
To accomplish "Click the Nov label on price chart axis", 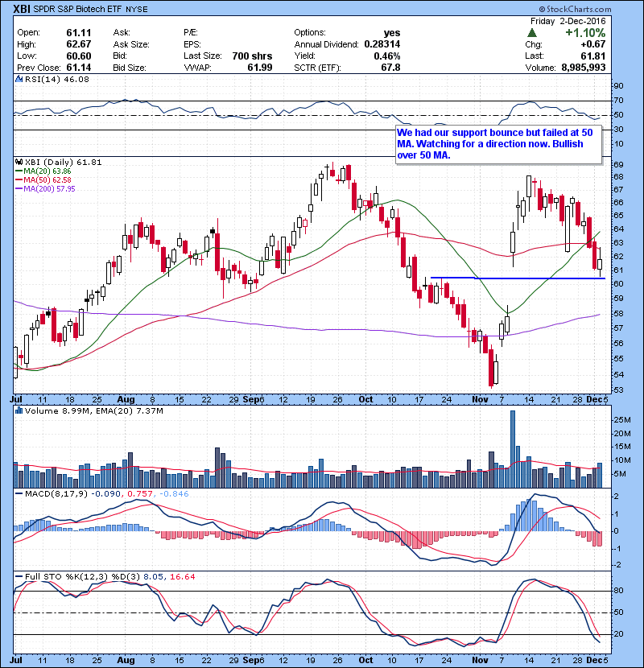I will (480, 400).
